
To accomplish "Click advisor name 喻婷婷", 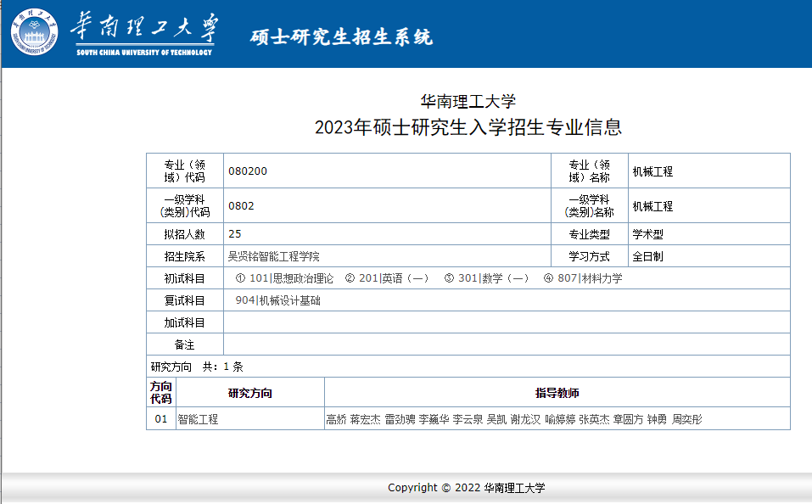I will pyautogui.click(x=560, y=419).
